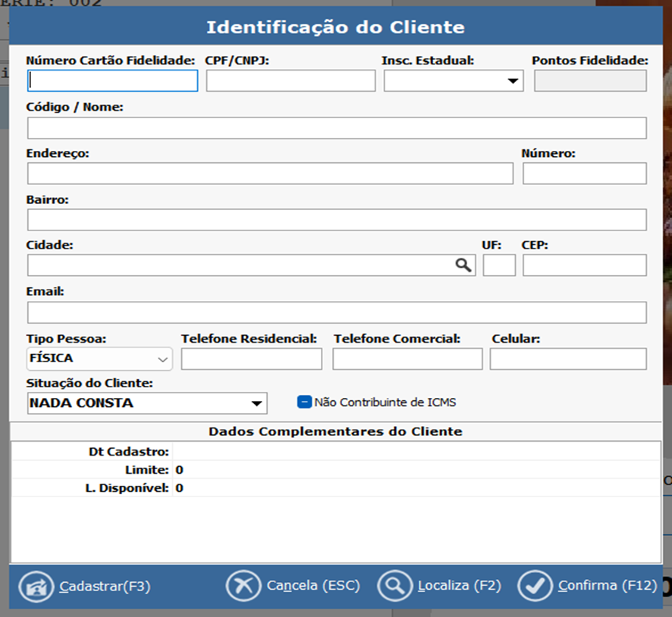Select the Código / Nome input

337,128
